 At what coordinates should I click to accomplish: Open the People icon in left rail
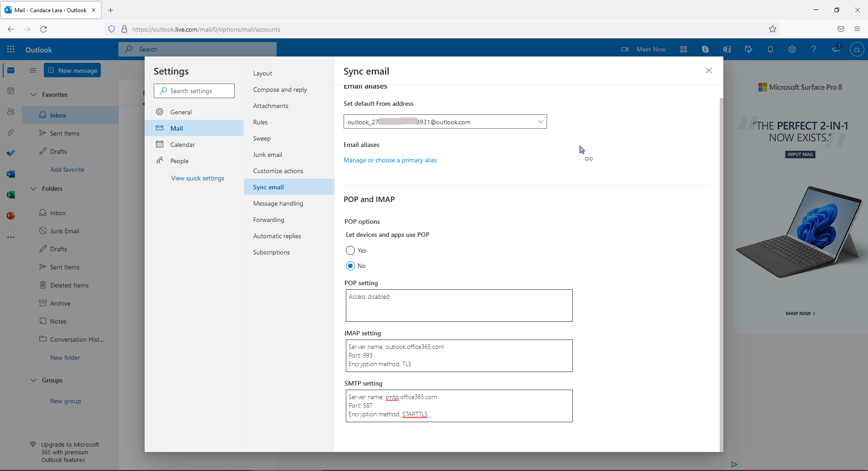11,112
